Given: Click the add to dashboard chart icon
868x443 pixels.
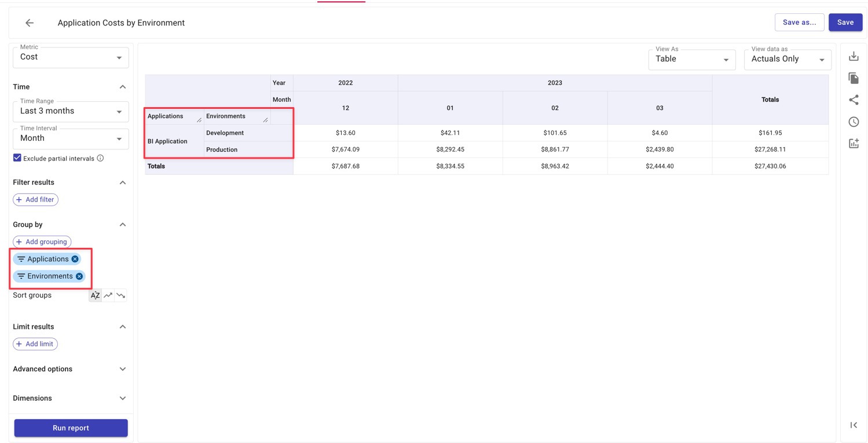Looking at the screenshot, I should [x=854, y=144].
